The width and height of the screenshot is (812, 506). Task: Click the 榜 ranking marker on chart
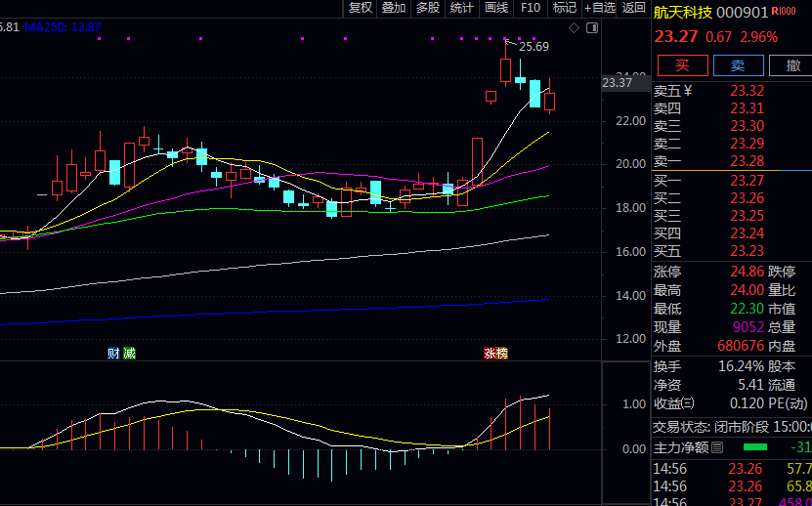(502, 353)
